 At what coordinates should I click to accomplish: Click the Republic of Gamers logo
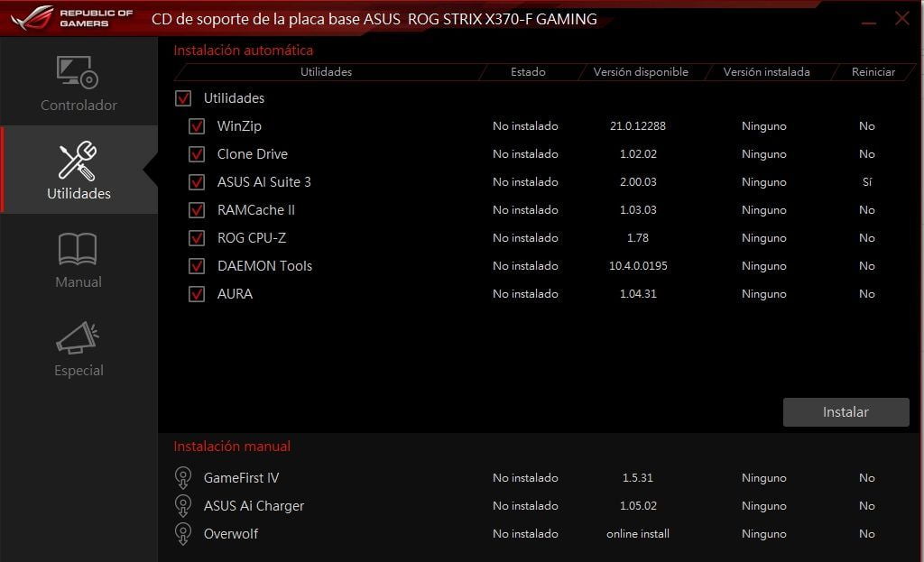coord(71,18)
